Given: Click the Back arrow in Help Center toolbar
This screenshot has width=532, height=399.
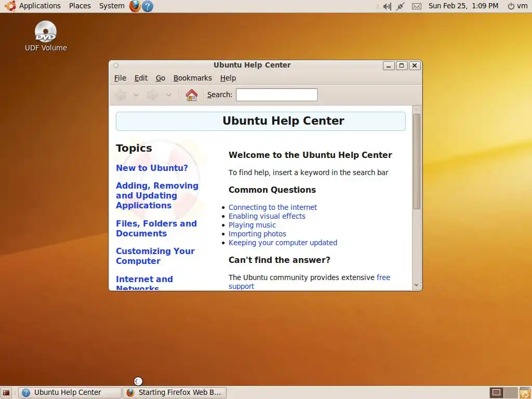Looking at the screenshot, I should point(120,95).
